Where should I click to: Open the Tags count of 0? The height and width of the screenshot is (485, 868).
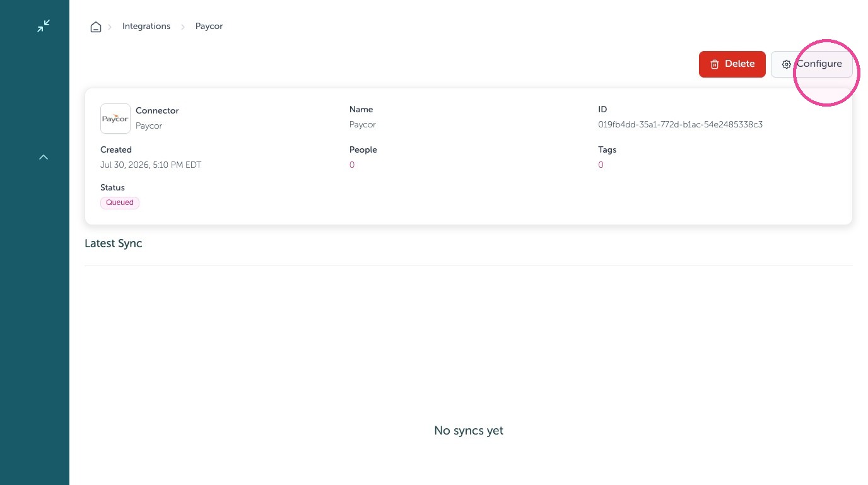[x=601, y=165]
